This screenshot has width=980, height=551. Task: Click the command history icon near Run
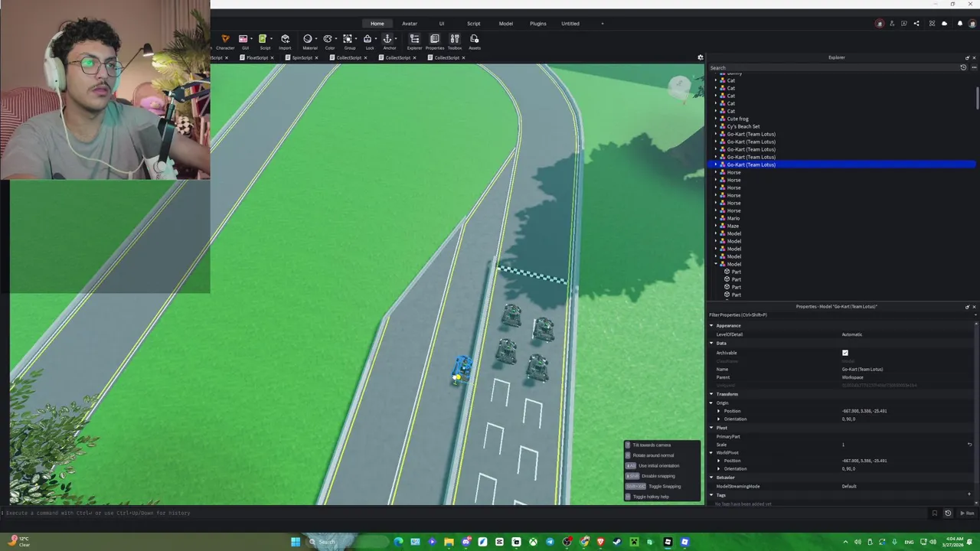tap(948, 513)
